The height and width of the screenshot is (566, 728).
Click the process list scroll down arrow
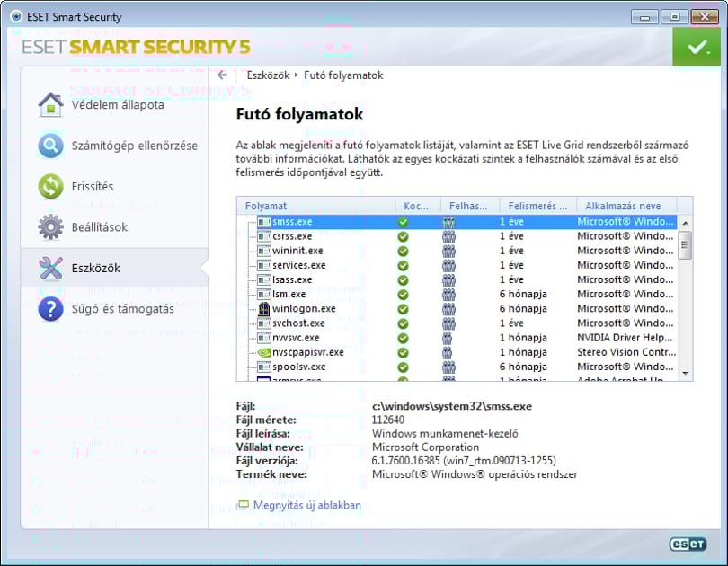(685, 373)
